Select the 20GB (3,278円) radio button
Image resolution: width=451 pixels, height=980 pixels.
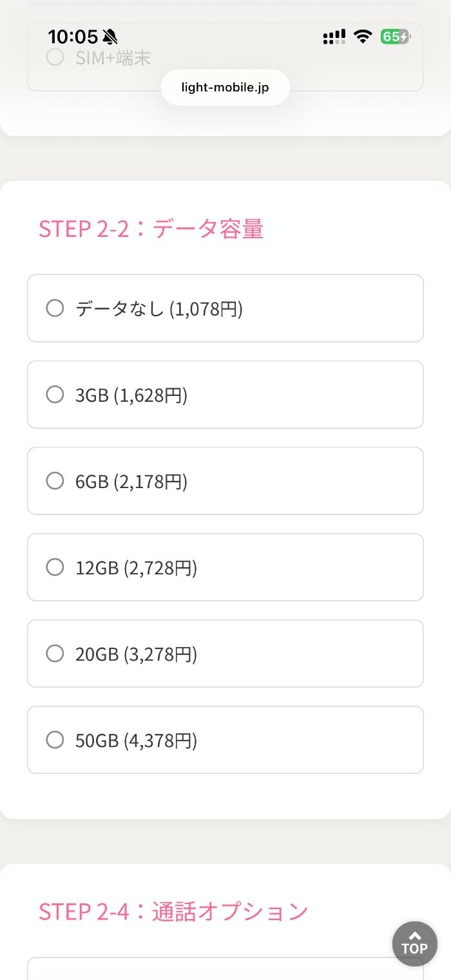click(55, 654)
